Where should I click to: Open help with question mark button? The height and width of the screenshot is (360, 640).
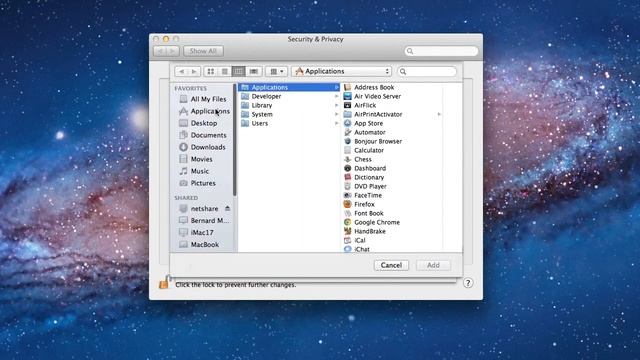[x=468, y=283]
